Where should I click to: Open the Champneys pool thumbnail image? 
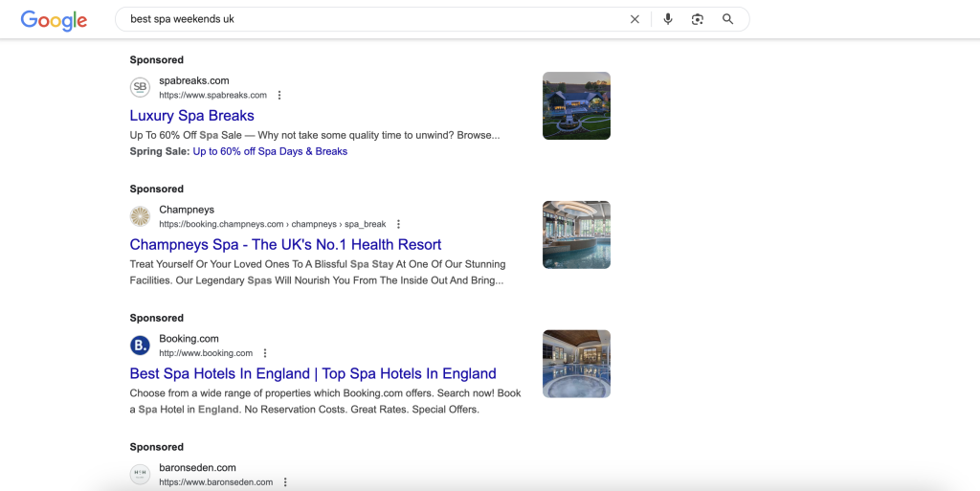576,234
